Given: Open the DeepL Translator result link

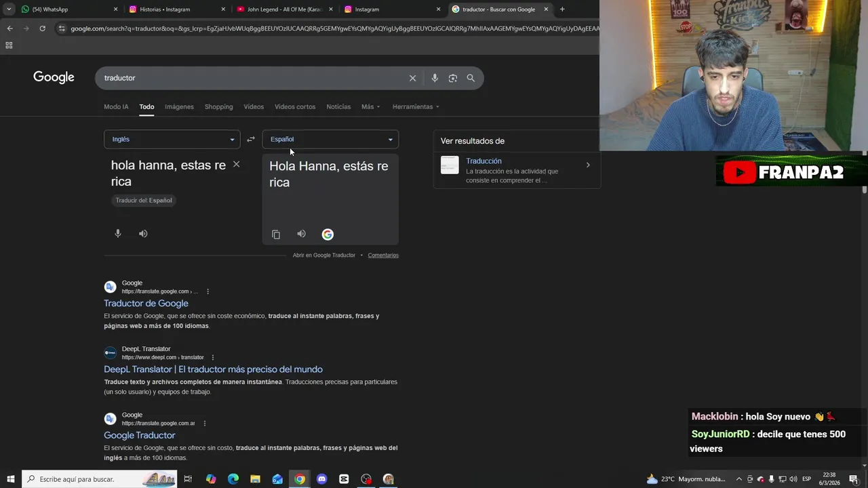Looking at the screenshot, I should 213,369.
